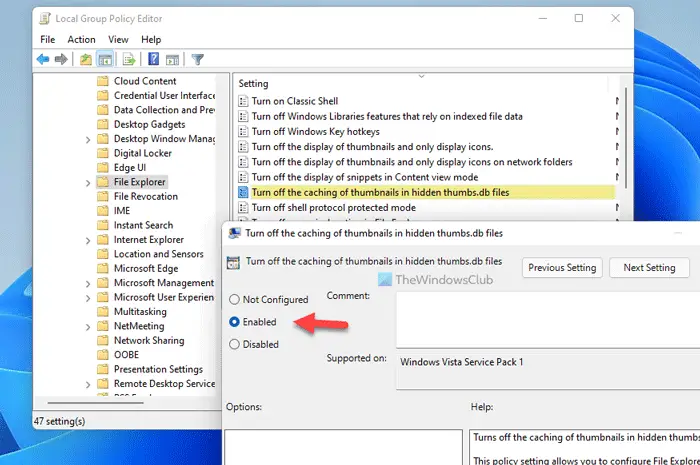Click the Options box in policy dialog
This screenshot has height=465, width=700.
point(343,447)
